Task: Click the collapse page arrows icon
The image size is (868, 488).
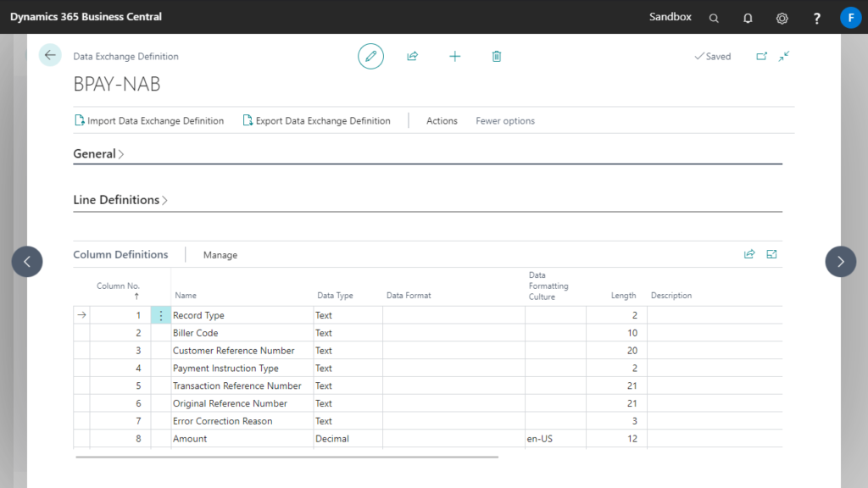Action: point(784,56)
